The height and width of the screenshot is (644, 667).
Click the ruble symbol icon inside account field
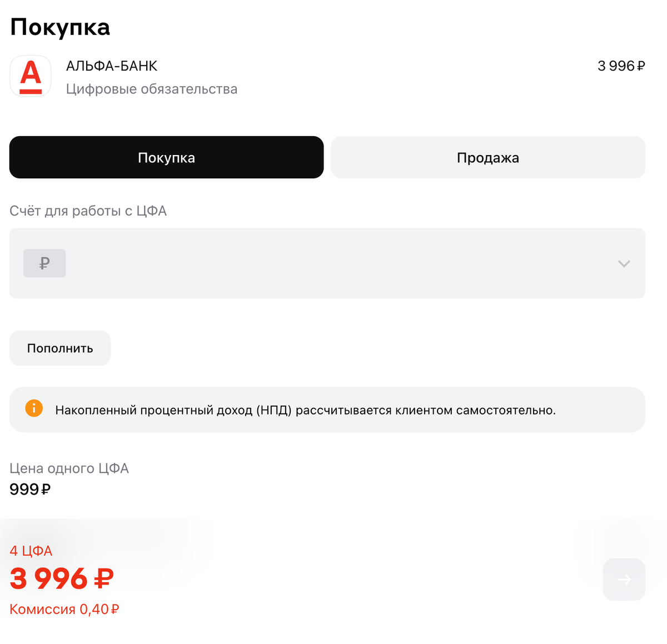[x=44, y=263]
